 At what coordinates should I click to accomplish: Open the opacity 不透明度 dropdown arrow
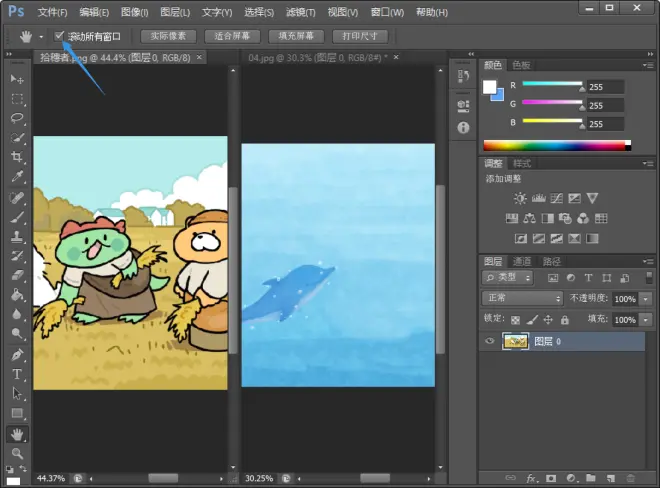coord(646,299)
